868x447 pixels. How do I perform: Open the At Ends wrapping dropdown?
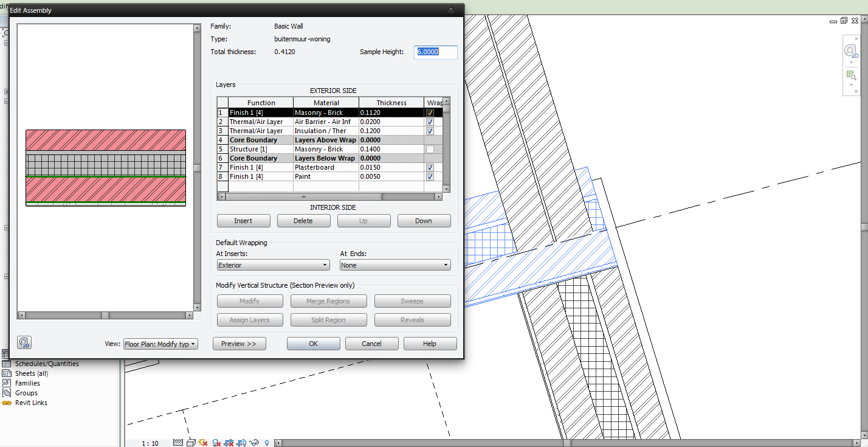tap(395, 265)
